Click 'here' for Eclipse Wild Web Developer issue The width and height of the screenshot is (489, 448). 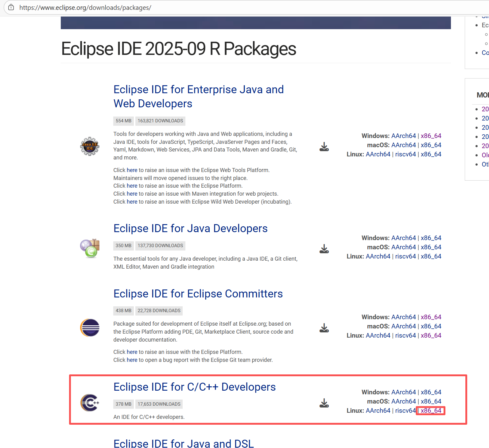coord(132,202)
